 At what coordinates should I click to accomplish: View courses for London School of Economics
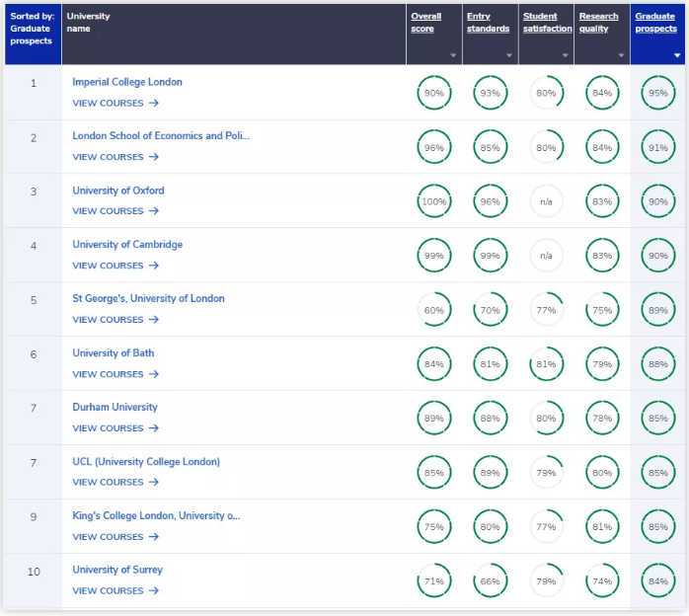pos(115,157)
